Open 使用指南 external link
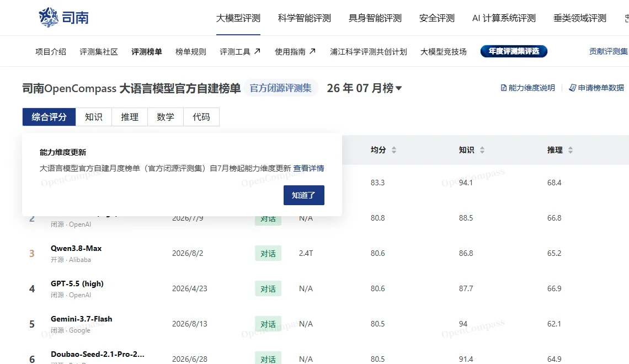 point(295,51)
